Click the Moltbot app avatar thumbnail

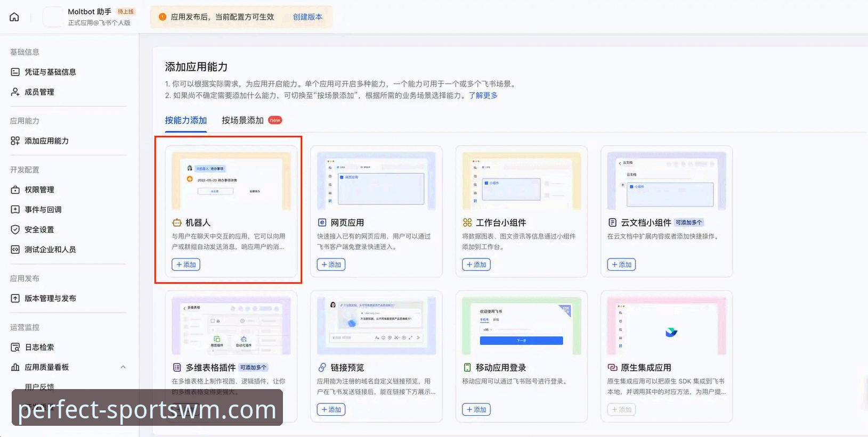[x=52, y=17]
